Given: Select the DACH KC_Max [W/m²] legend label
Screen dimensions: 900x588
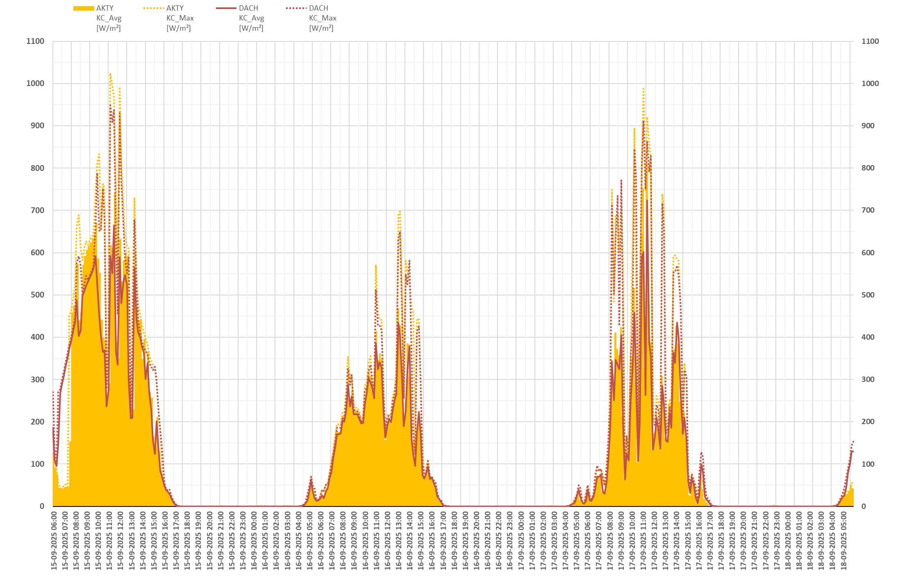Looking at the screenshot, I should pyautogui.click(x=323, y=18).
